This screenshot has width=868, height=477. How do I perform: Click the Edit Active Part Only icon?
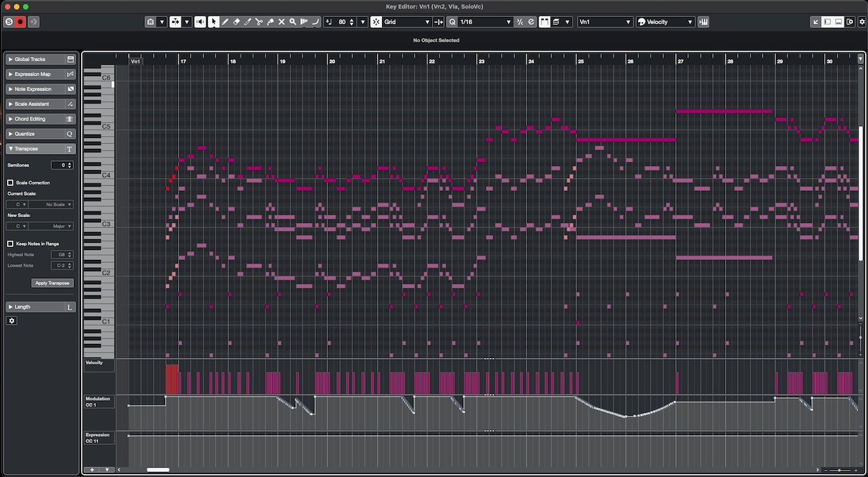[556, 22]
